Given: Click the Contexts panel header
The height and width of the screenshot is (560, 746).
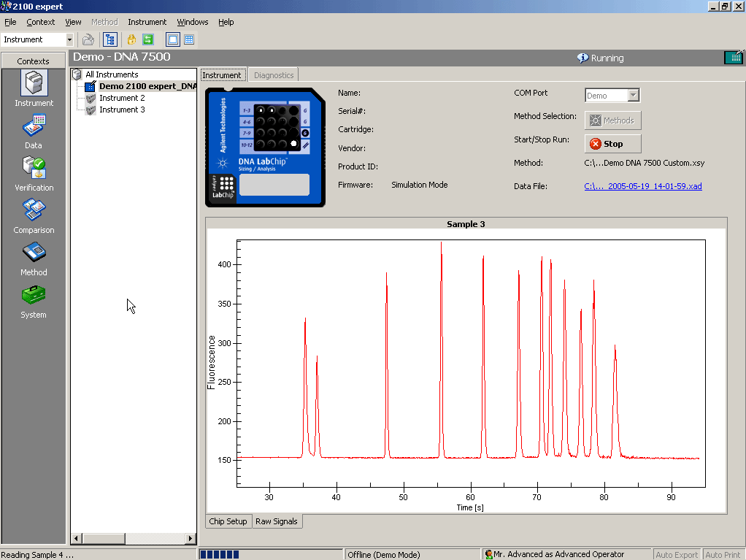Looking at the screenshot, I should pos(34,61).
